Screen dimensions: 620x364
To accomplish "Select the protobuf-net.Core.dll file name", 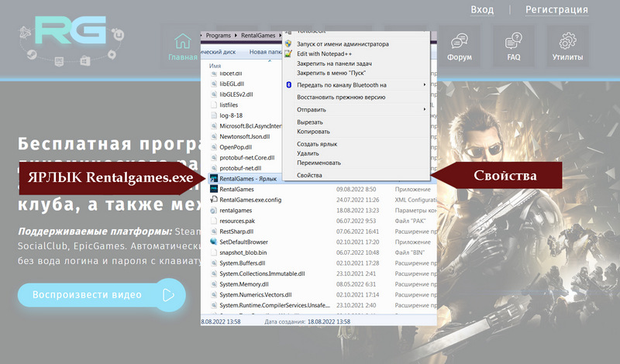I will [x=246, y=158].
